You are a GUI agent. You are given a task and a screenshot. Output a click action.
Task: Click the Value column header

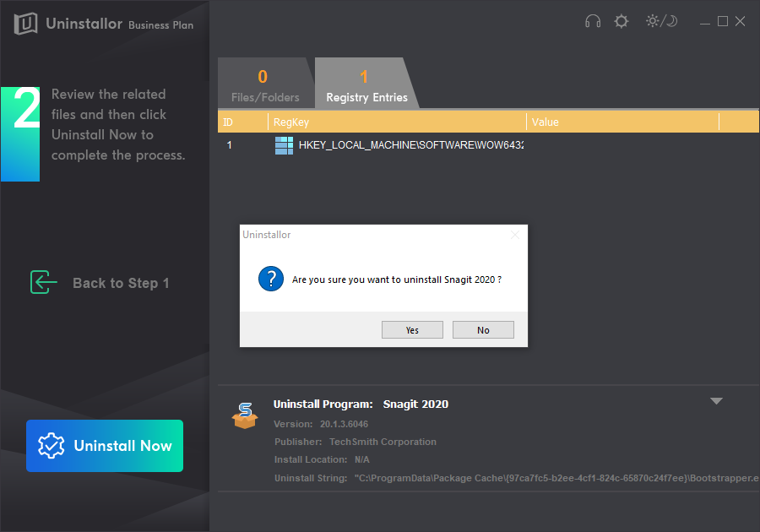pos(622,122)
